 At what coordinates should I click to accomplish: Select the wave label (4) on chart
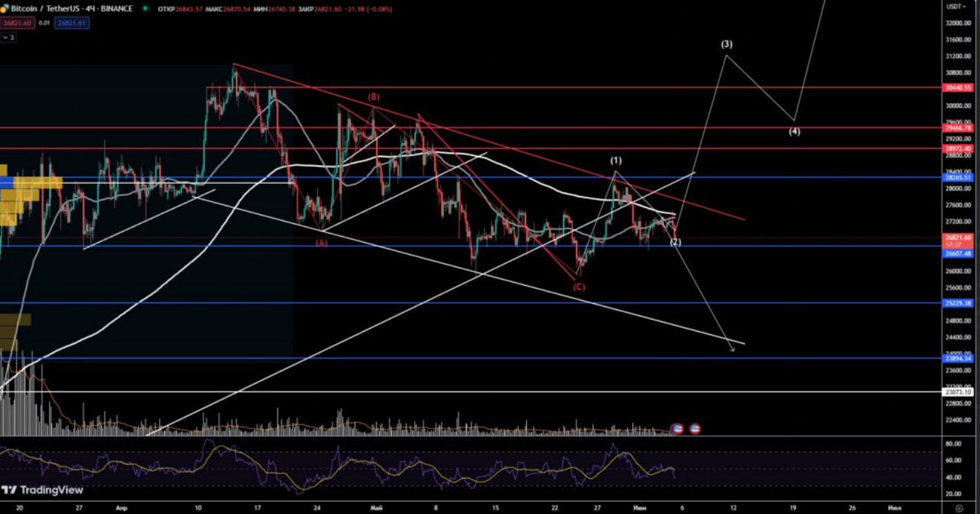coord(795,131)
